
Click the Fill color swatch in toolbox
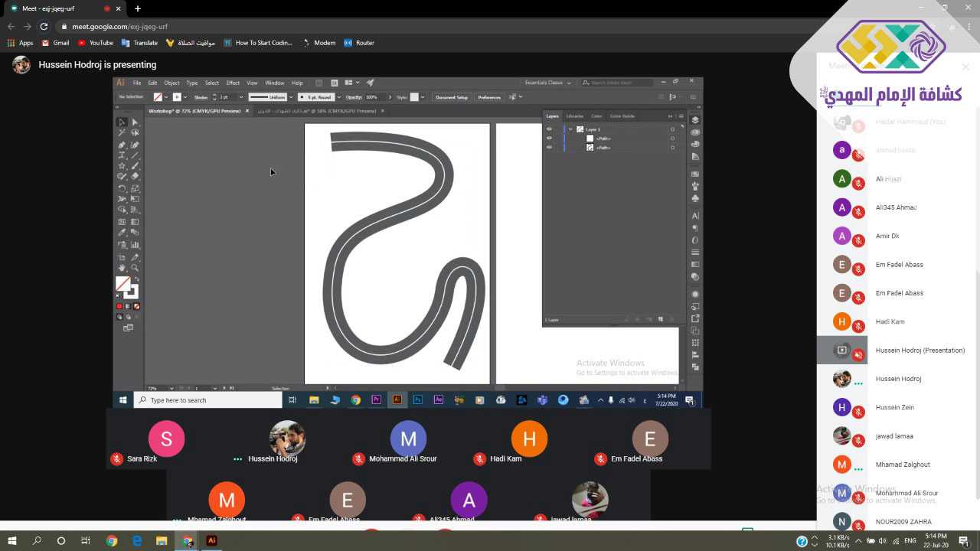pos(122,284)
